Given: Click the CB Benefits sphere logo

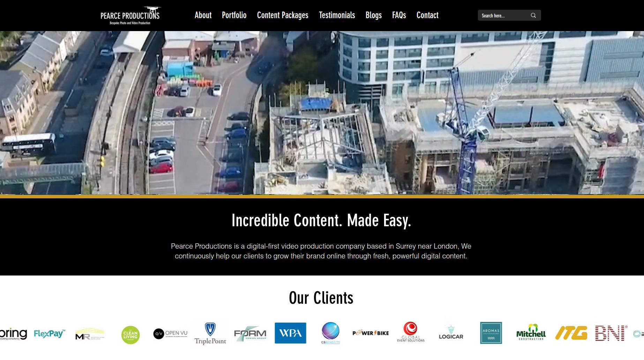Looking at the screenshot, I should click(x=330, y=333).
